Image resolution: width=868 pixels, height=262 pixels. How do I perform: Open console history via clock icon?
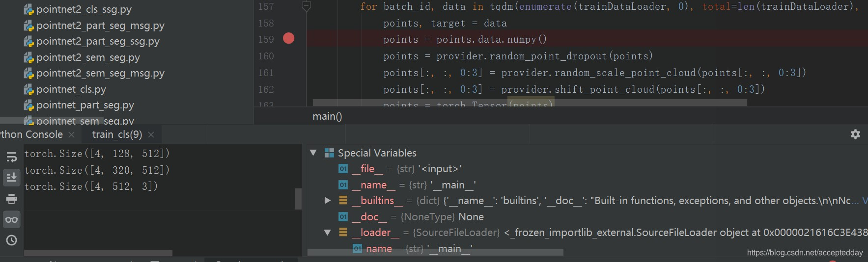pyautogui.click(x=11, y=240)
